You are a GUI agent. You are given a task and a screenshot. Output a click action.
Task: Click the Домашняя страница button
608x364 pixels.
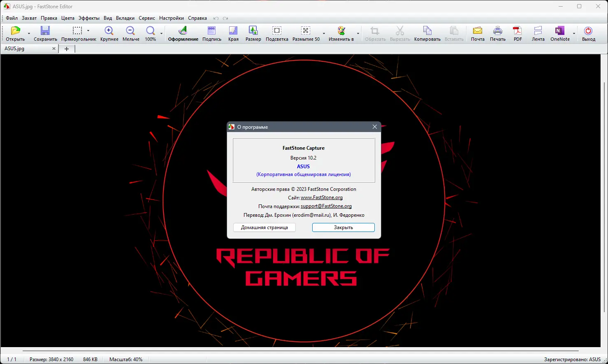[265, 227]
